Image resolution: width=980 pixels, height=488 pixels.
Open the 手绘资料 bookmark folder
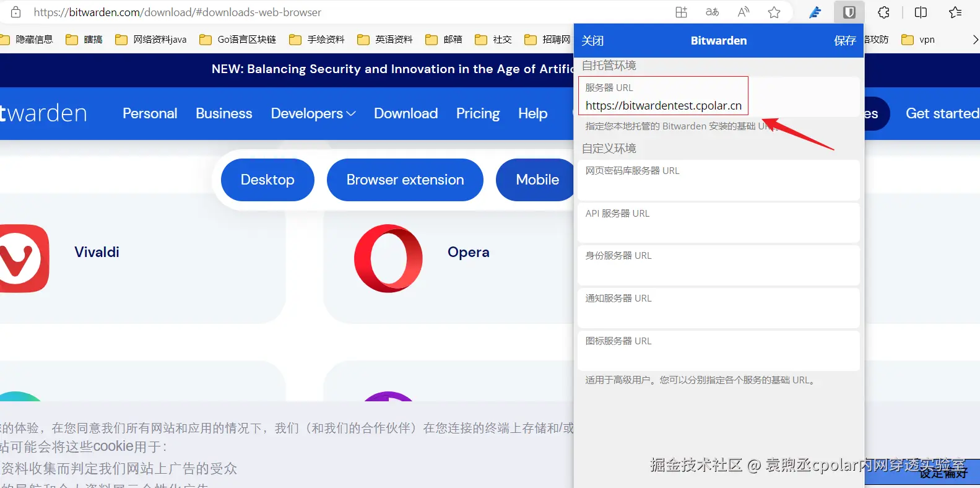[x=317, y=40]
